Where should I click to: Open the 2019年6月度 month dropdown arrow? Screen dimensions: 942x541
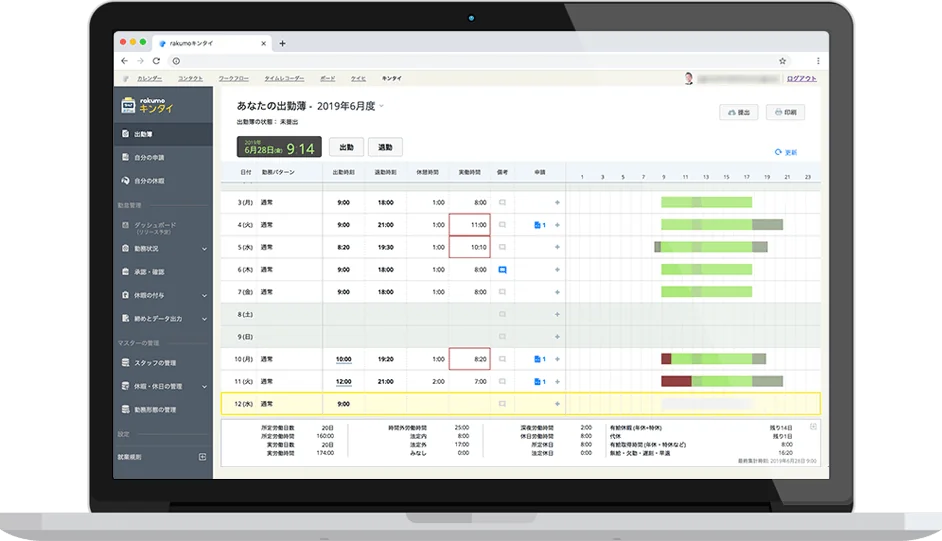click(x=381, y=106)
